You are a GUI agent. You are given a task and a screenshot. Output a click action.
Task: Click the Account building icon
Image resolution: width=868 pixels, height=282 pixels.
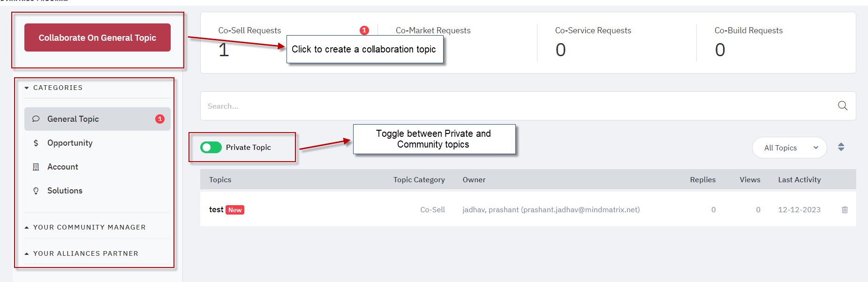tap(36, 167)
